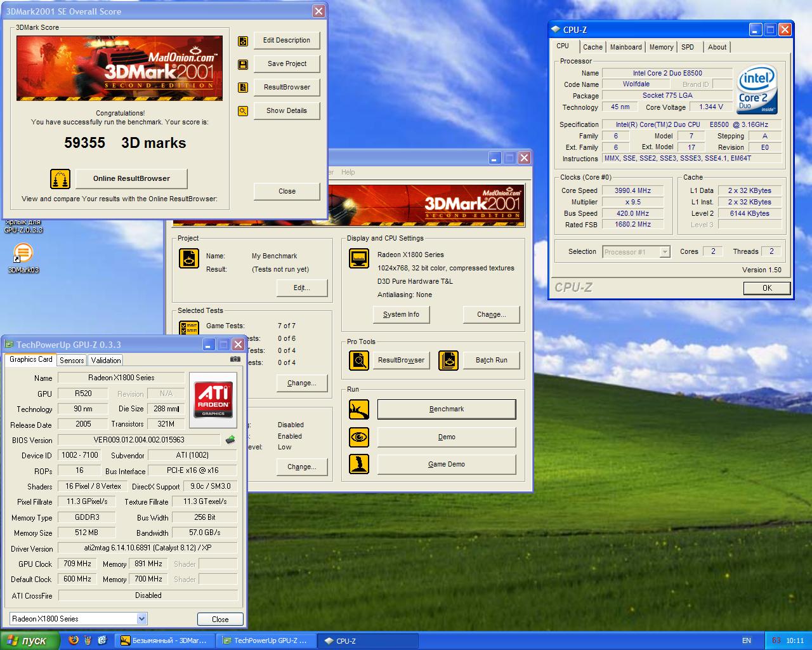The image size is (812, 650).
Task: Click the Core Speed value field in CPU-Z
Action: 632,190
